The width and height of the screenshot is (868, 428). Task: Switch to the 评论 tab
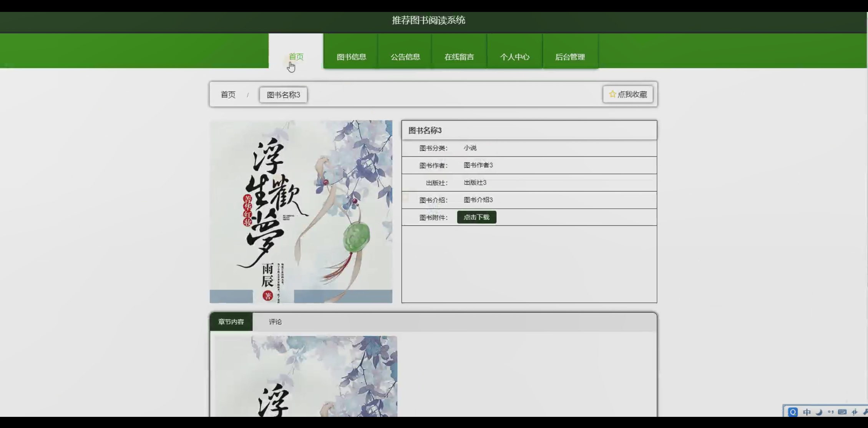pos(275,322)
